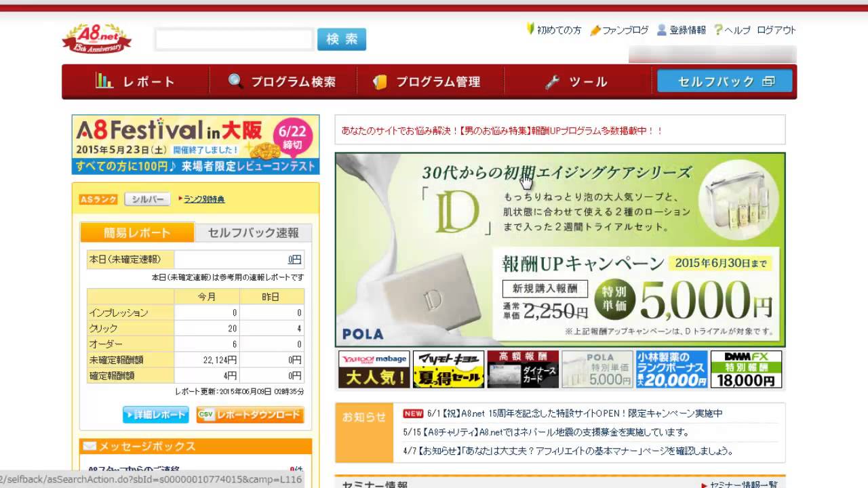Click the site search input field
868x488 pixels.
[235, 39]
